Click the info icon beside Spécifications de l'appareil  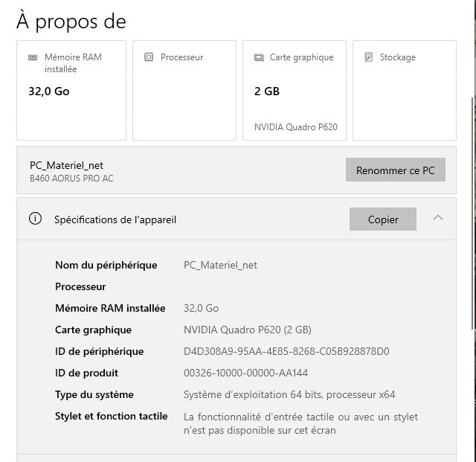tap(35, 219)
